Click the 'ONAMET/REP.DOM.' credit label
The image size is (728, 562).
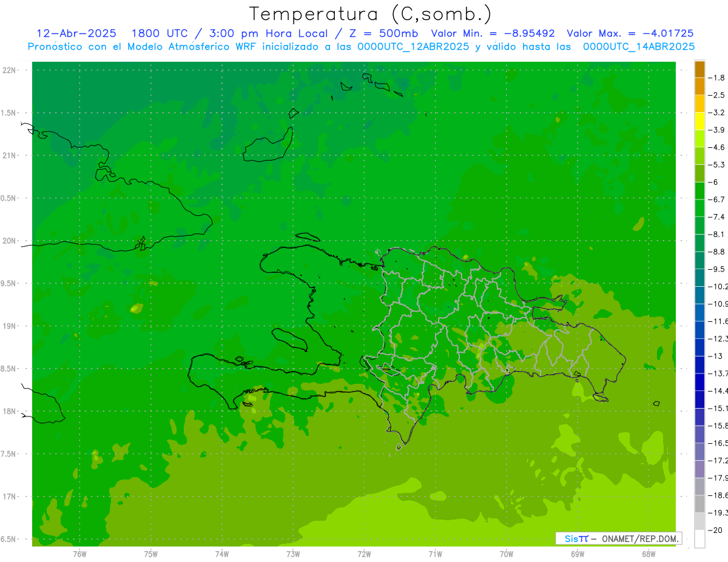641,538
